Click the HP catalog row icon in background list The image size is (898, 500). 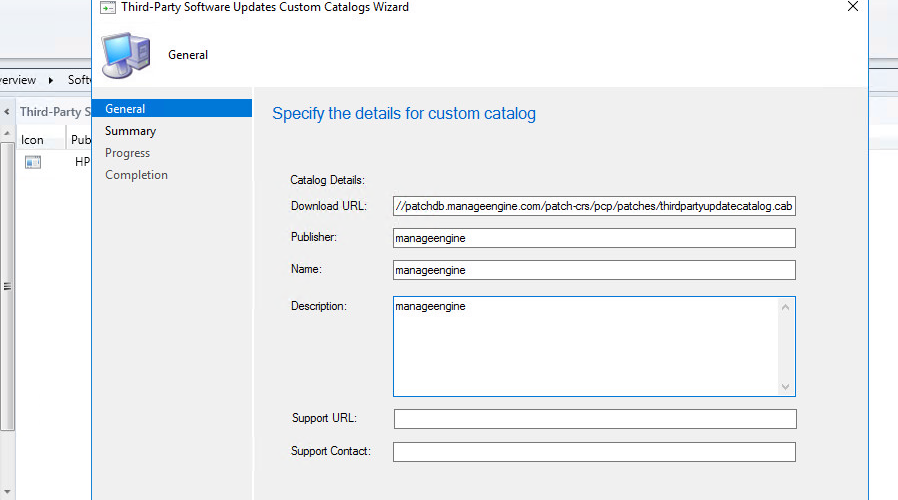pos(33,162)
